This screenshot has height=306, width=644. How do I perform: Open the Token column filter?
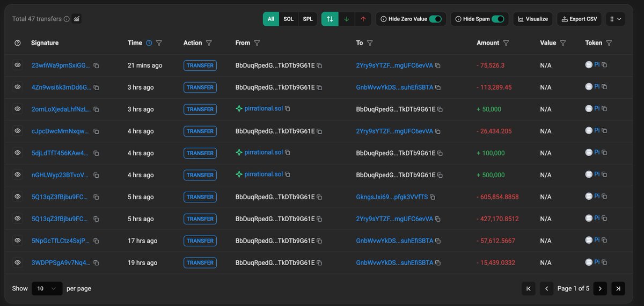click(x=609, y=43)
